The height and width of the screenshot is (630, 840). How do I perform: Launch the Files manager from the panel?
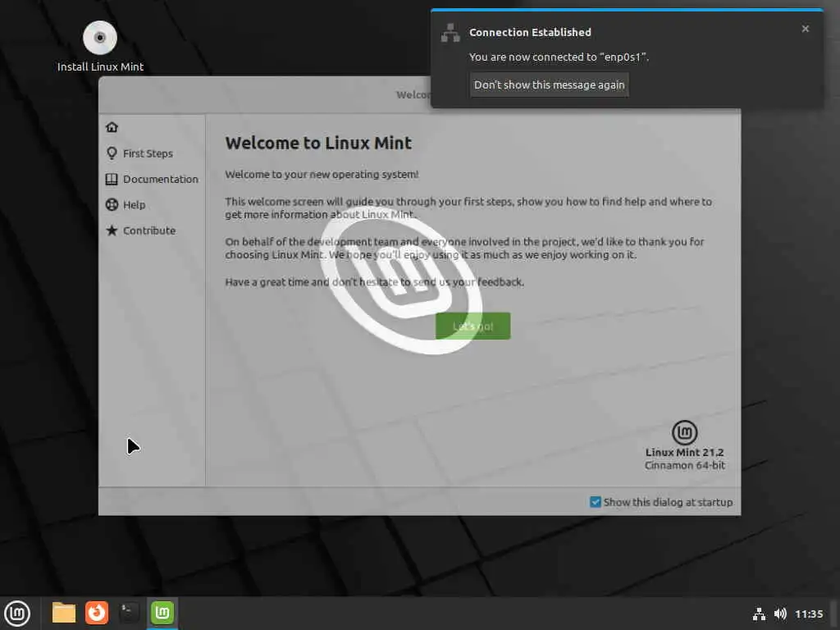[64, 612]
